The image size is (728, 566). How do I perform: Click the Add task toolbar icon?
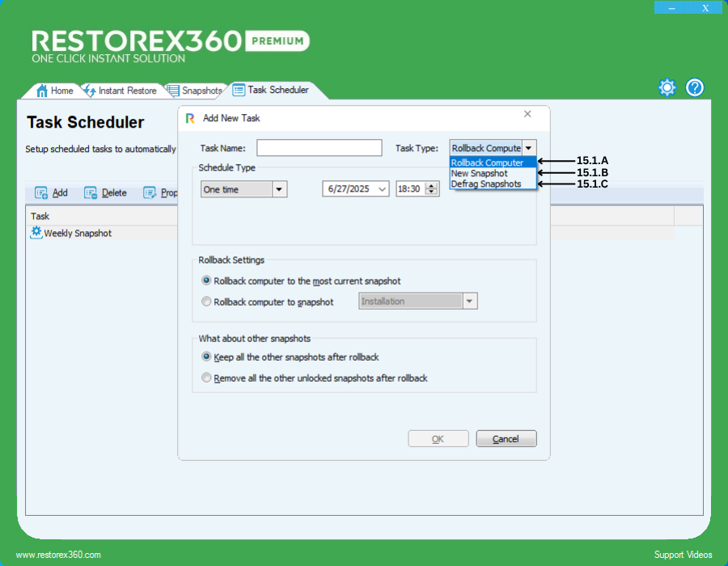41,193
